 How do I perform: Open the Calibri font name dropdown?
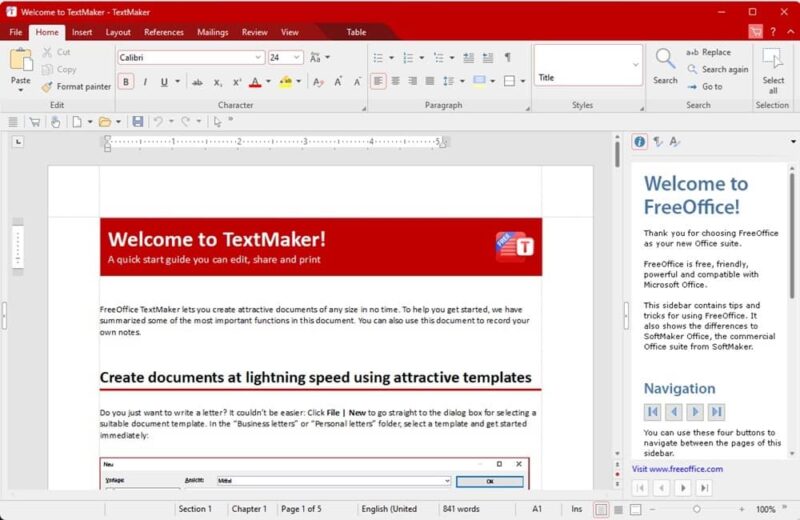pyautogui.click(x=258, y=58)
